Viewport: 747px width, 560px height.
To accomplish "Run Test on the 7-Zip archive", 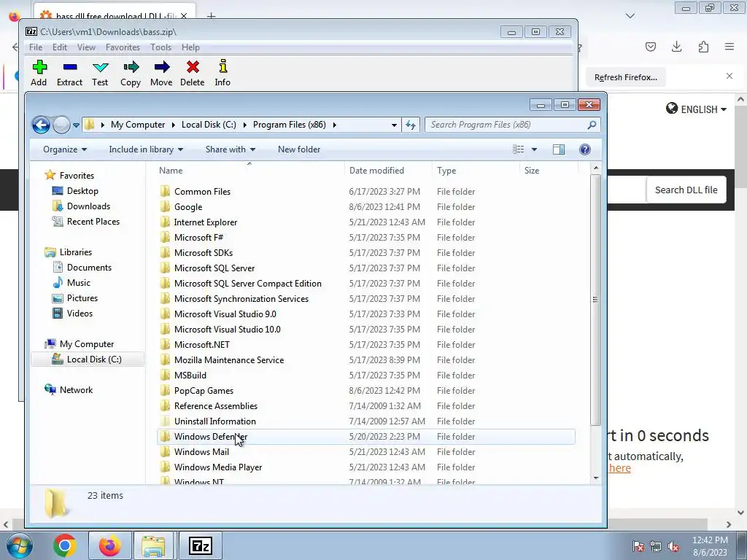I will click(x=100, y=73).
